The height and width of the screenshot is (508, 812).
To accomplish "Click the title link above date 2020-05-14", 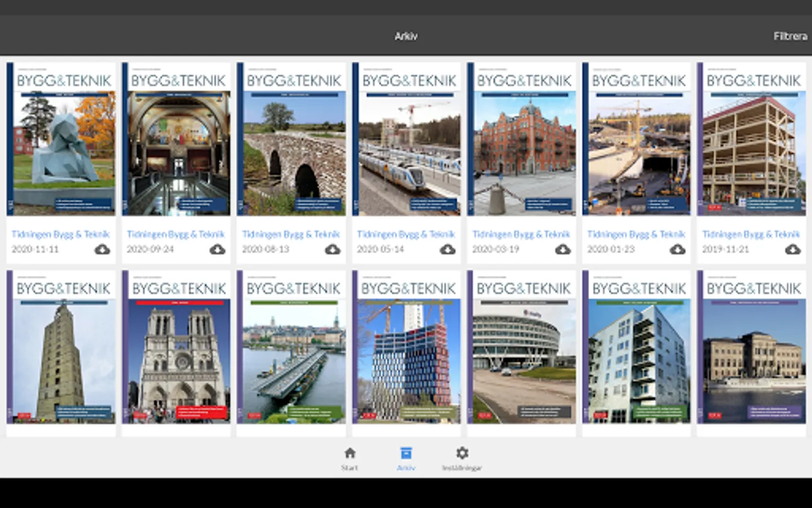I will point(406,234).
